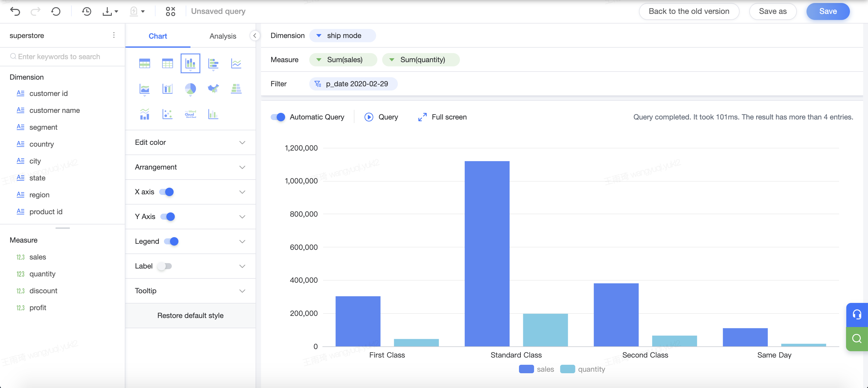Select the detail grid table chart type

click(x=168, y=63)
